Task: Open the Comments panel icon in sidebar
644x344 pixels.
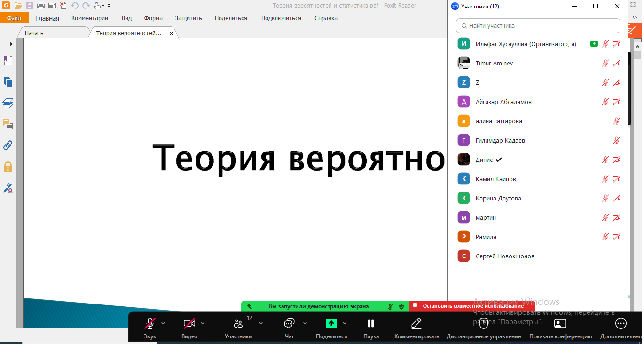Action: coord(8,124)
